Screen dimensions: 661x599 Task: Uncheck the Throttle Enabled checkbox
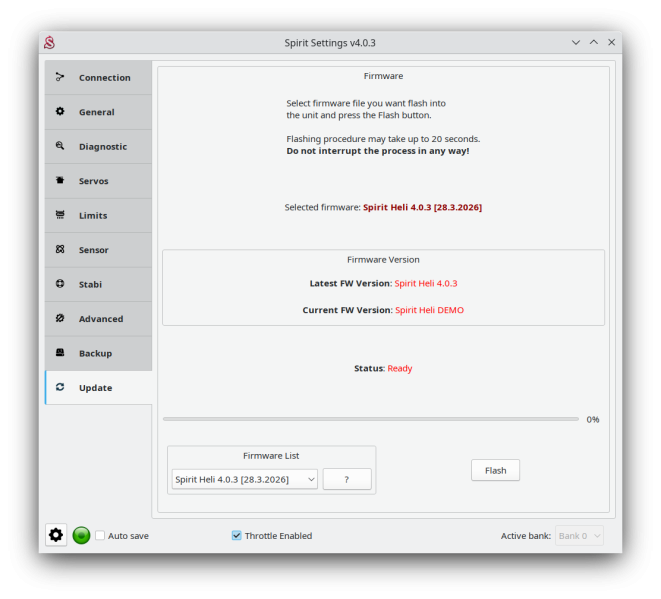point(237,536)
